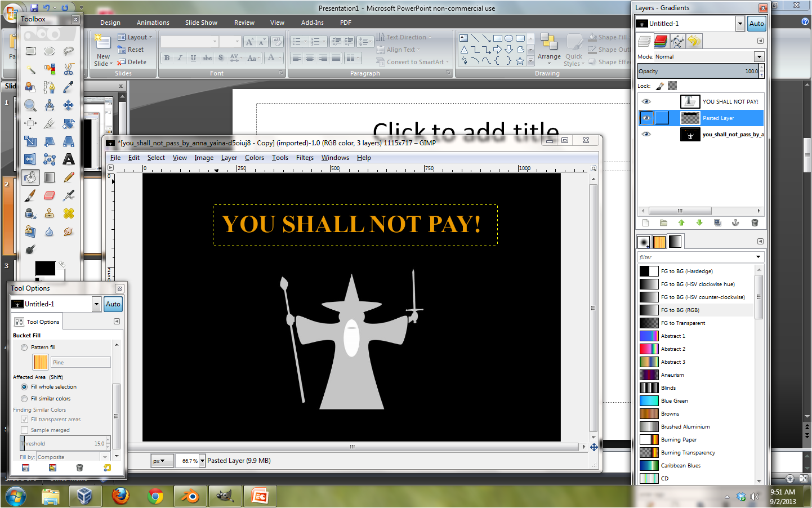Screen dimensions: 812x508
Task: Hide the YOU SHALL NOT PAY! text layer
Action: (646, 101)
